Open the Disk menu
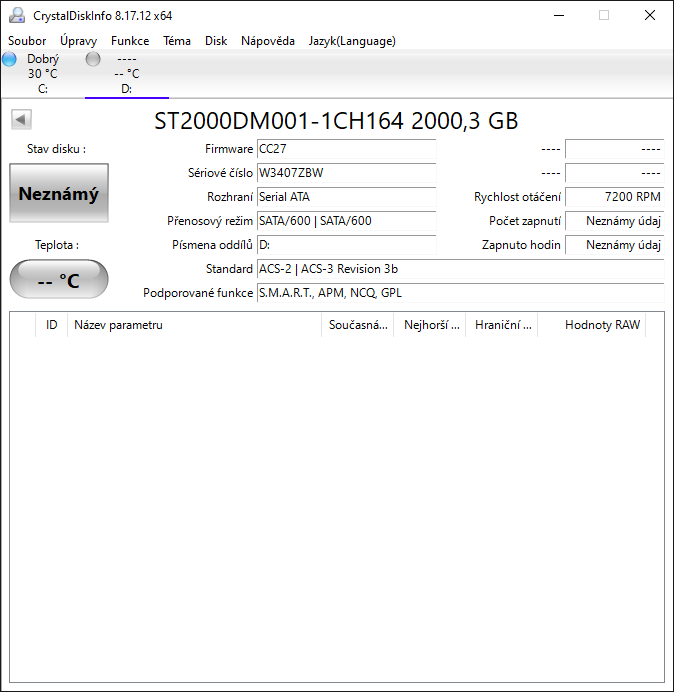The height and width of the screenshot is (692, 674). (216, 41)
